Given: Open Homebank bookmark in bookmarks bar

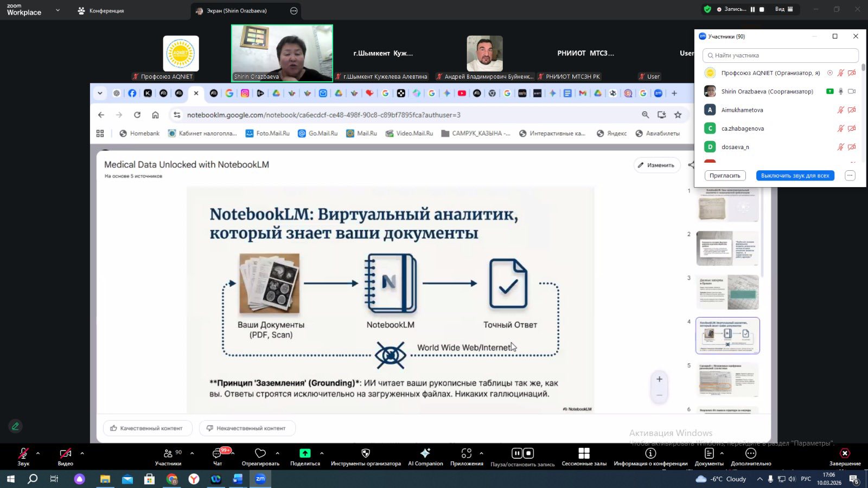Looking at the screenshot, I should tap(139, 133).
